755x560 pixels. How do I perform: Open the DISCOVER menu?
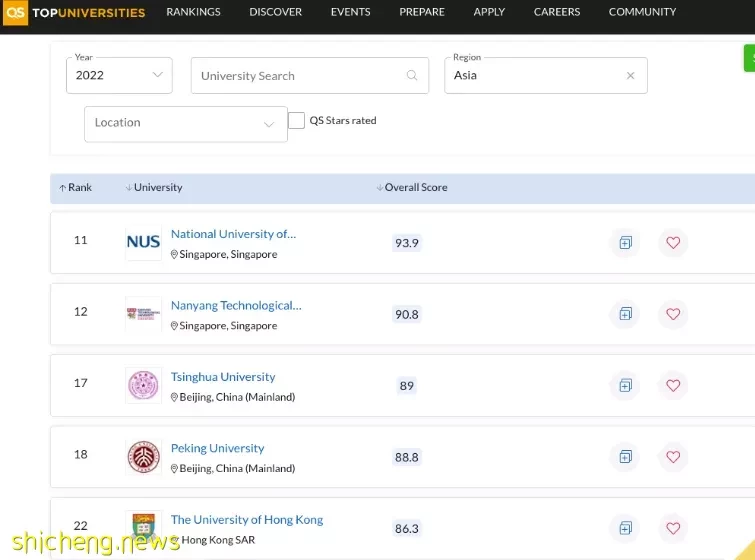click(x=275, y=12)
